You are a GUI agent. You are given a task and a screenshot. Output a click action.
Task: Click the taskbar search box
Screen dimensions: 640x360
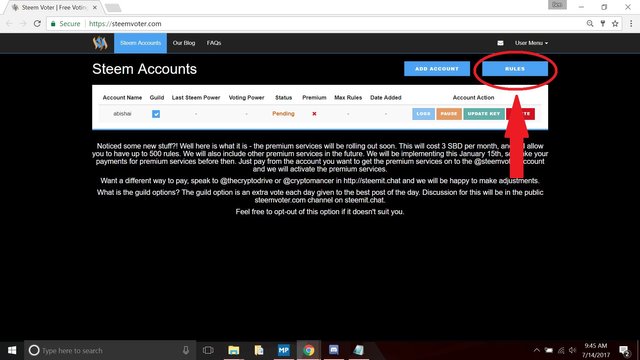click(110, 350)
